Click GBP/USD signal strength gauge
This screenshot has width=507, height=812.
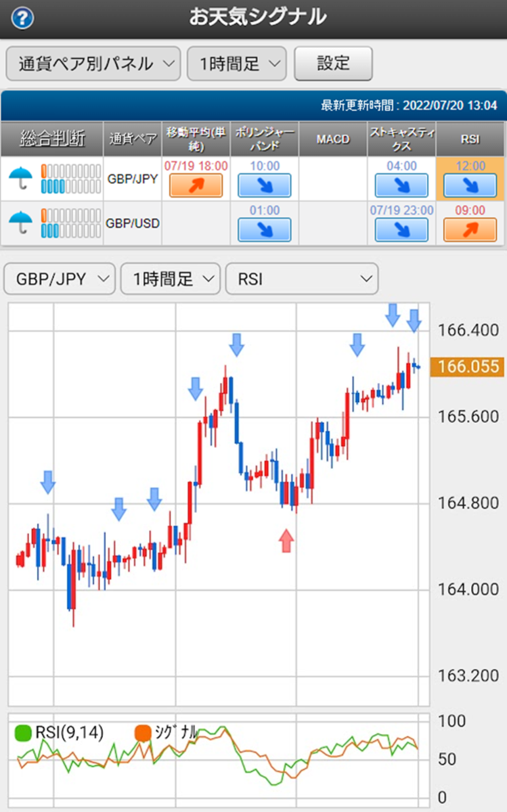point(70,223)
